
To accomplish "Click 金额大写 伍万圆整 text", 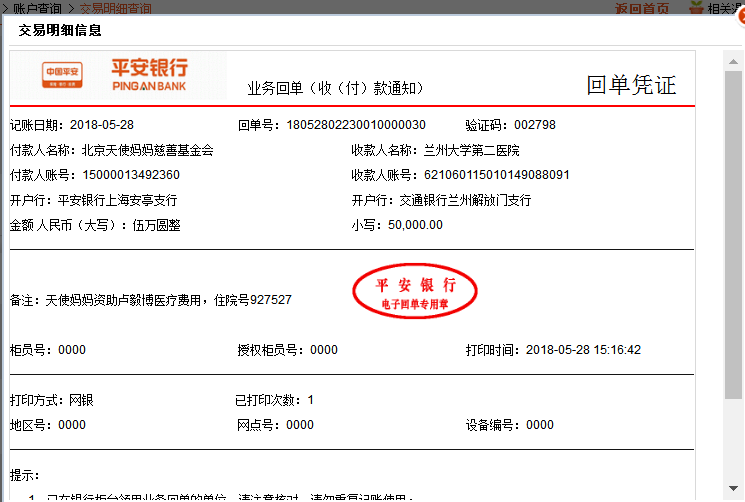I will pyautogui.click(x=156, y=225).
